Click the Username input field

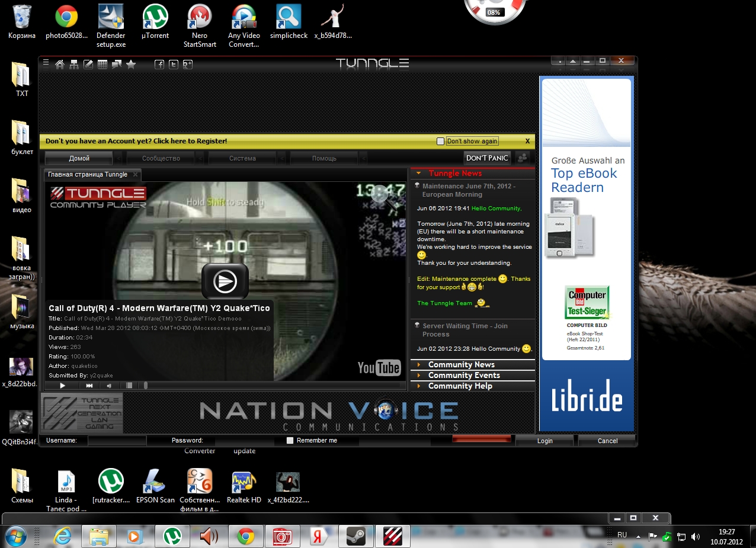[117, 440]
